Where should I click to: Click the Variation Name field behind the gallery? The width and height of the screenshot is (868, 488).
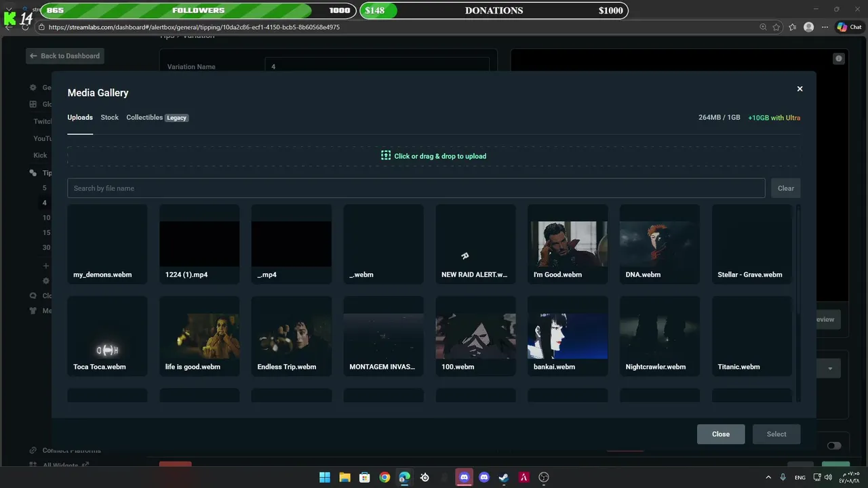(x=377, y=66)
